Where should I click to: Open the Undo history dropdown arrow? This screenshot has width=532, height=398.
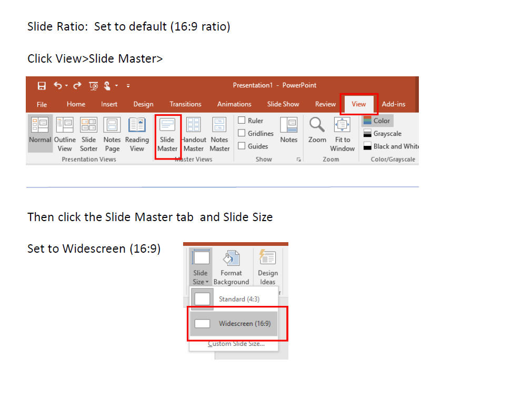(66, 85)
